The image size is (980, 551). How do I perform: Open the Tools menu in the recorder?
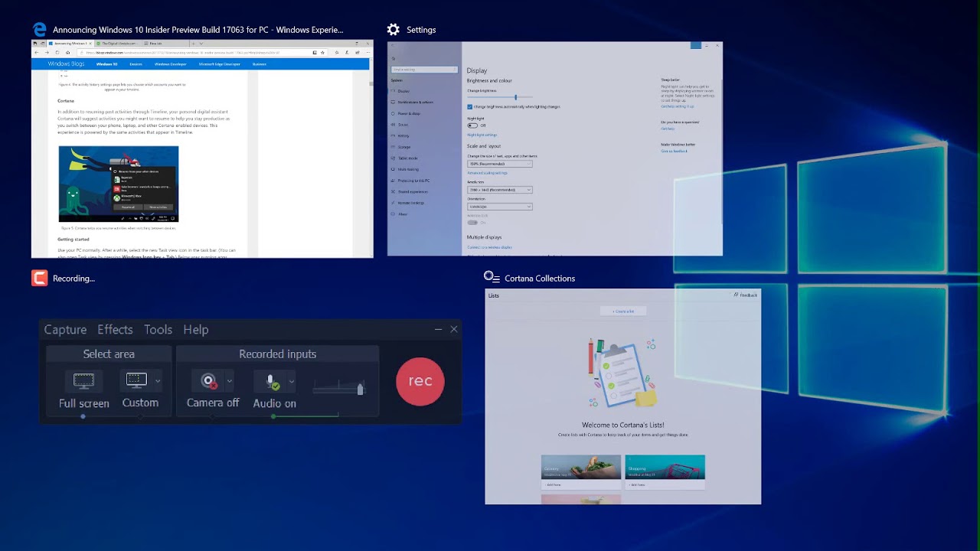158,329
